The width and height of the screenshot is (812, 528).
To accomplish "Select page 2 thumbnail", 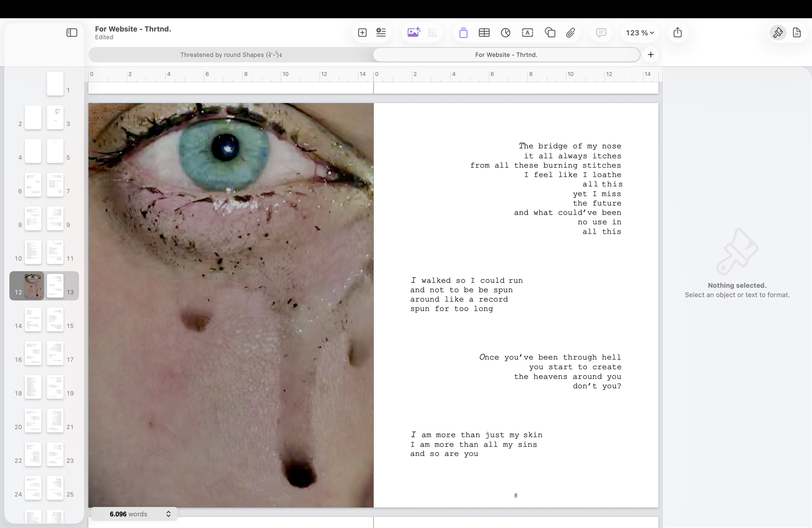I will 33,117.
